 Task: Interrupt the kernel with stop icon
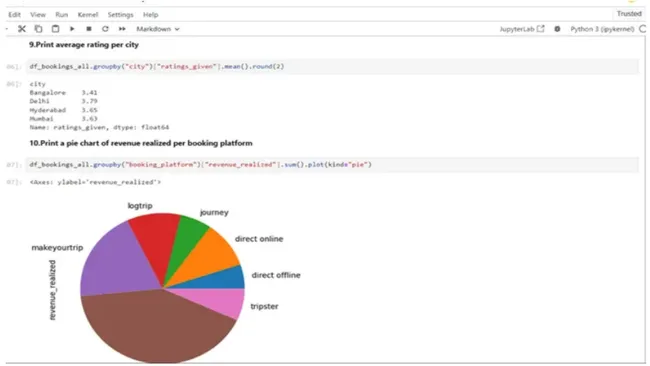(x=89, y=29)
